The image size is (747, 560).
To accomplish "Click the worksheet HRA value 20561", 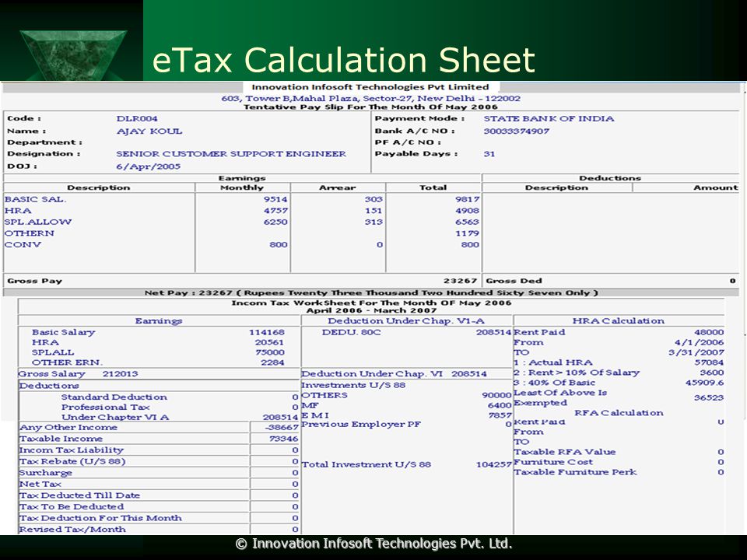I will pyautogui.click(x=269, y=342).
